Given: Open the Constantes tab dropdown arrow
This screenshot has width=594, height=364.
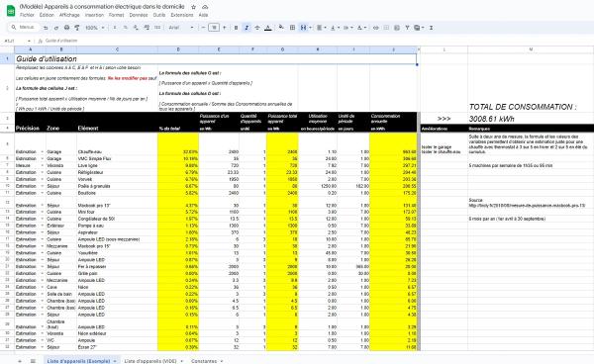Looking at the screenshot, I should [x=222, y=361].
